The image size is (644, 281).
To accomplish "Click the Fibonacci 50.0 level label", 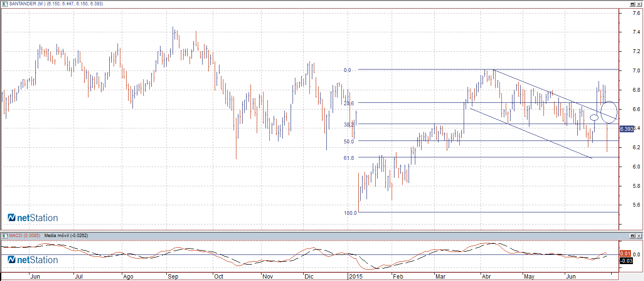I will 349,141.
